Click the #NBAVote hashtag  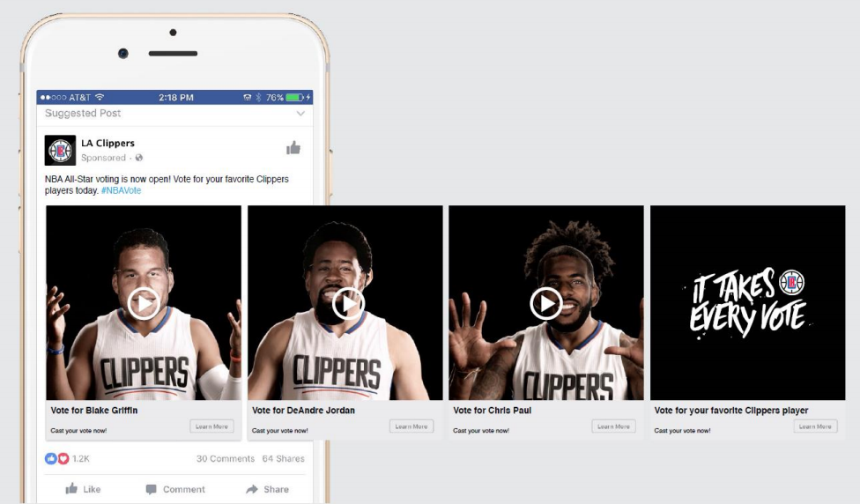122,190
